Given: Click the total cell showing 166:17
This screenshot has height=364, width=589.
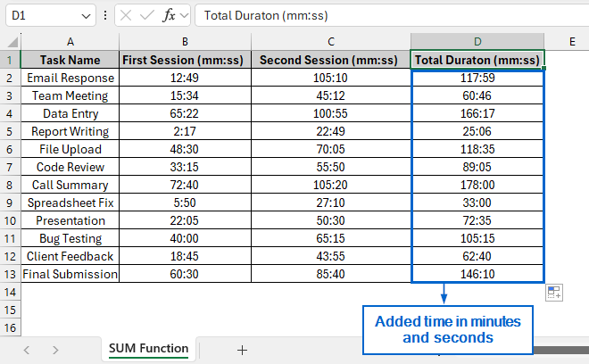Looking at the screenshot, I should [x=477, y=113].
